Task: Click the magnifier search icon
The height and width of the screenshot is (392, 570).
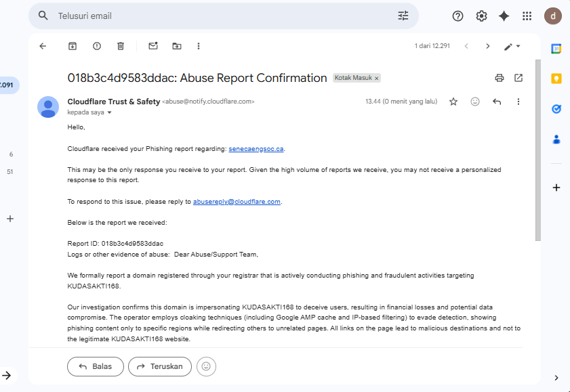Action: pos(43,16)
